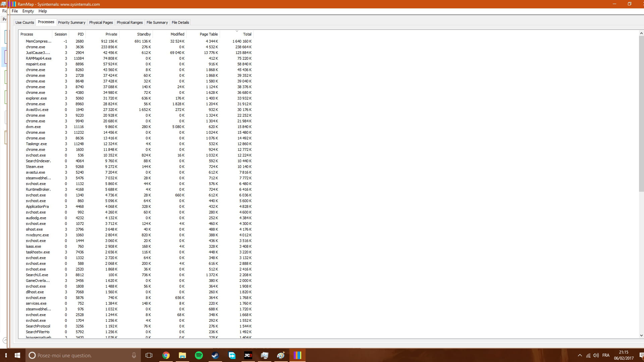This screenshot has height=362, width=644.
Task: Open the Help menu
Action: point(43,11)
